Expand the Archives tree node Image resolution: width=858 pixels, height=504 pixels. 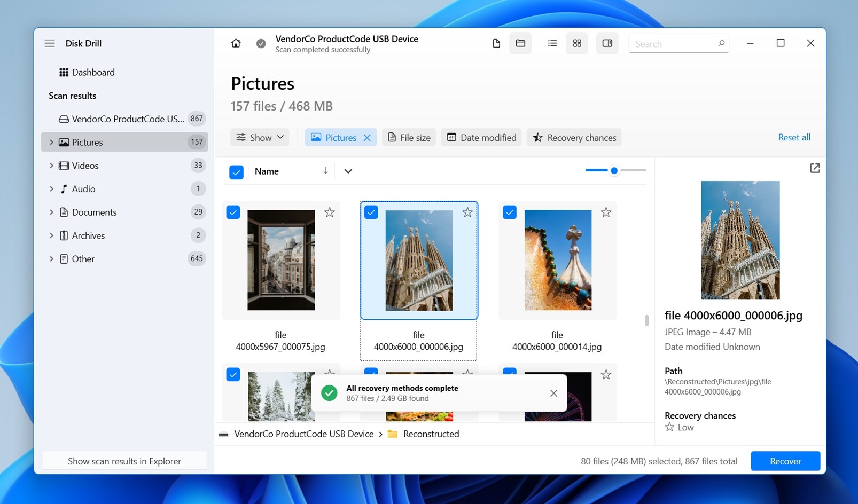pyautogui.click(x=51, y=235)
